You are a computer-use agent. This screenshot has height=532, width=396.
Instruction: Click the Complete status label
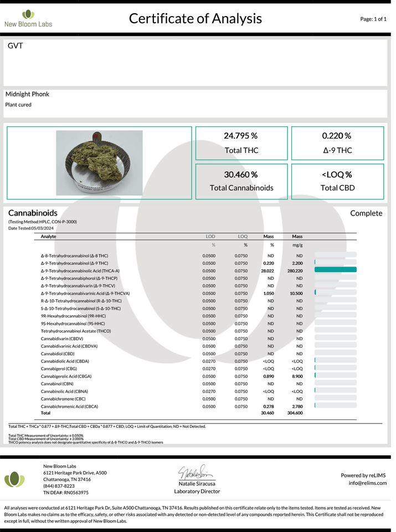[x=366, y=213]
